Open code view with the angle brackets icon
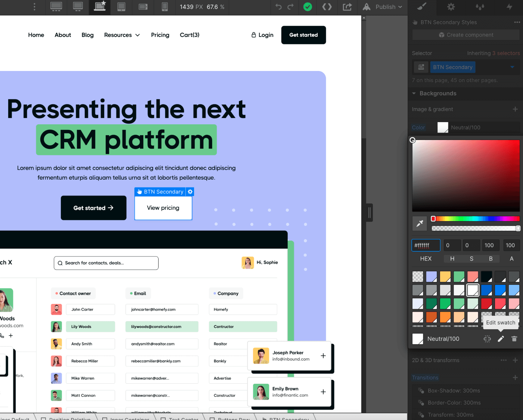Image resolution: width=523 pixels, height=420 pixels. 327,7
